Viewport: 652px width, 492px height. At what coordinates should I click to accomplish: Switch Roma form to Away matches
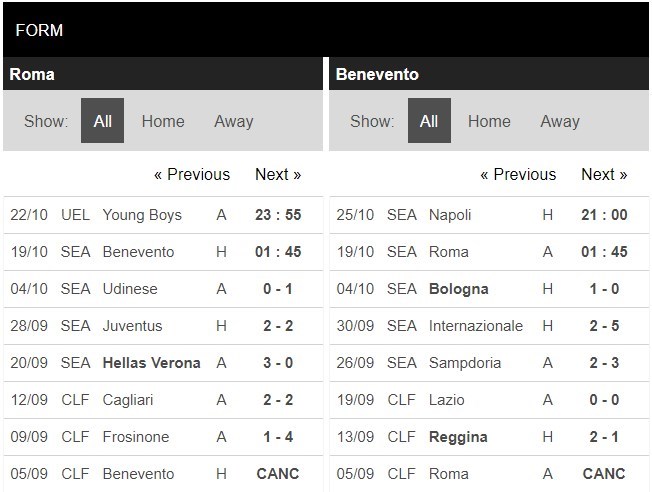[x=234, y=121]
